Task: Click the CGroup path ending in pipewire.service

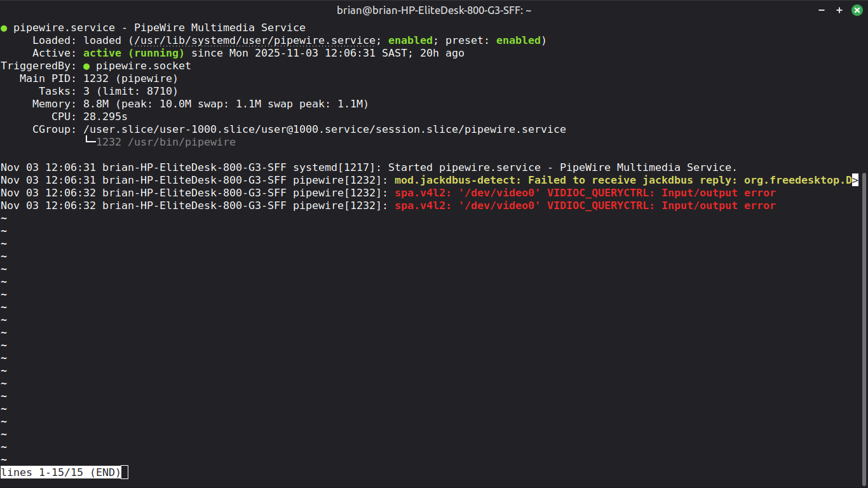Action: pyautogui.click(x=325, y=130)
